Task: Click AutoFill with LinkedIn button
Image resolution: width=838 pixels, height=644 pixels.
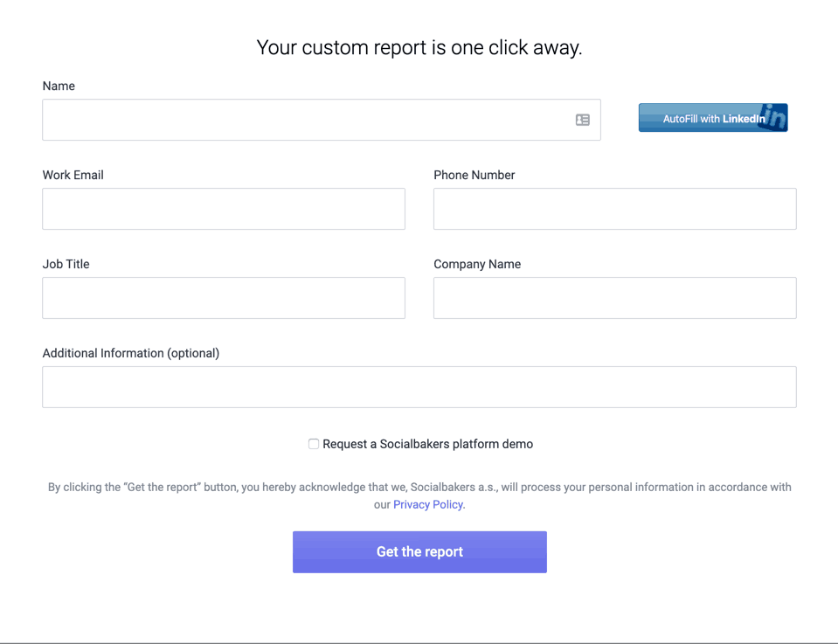Action: tap(713, 118)
